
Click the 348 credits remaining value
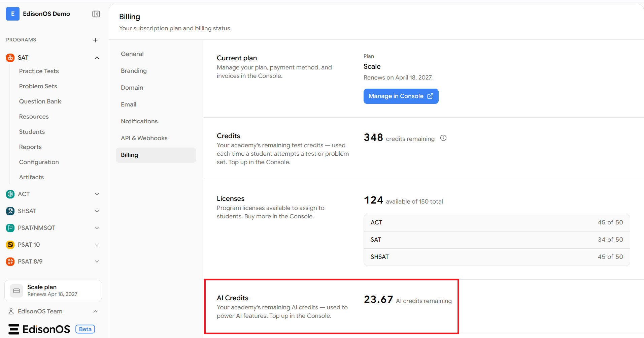coord(373,137)
